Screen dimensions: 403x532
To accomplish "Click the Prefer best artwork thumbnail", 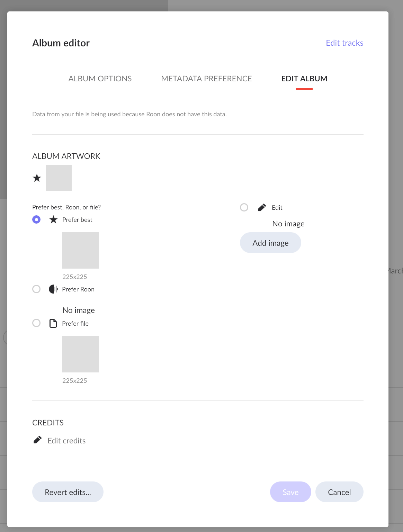I will click(80, 250).
